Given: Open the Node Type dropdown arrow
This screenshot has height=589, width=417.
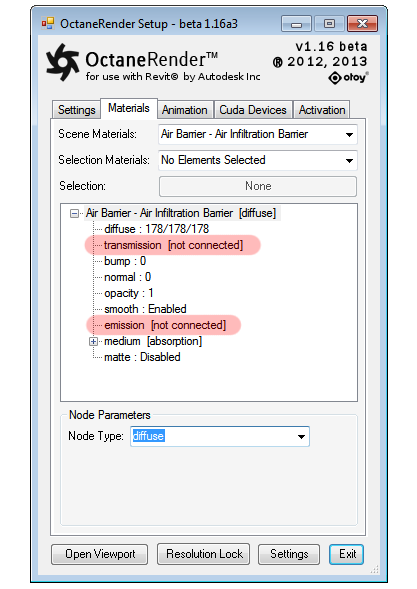Looking at the screenshot, I should [x=301, y=436].
